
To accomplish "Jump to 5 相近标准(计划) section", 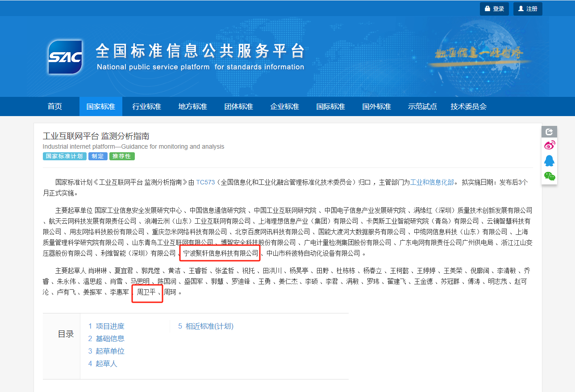I will point(206,326).
